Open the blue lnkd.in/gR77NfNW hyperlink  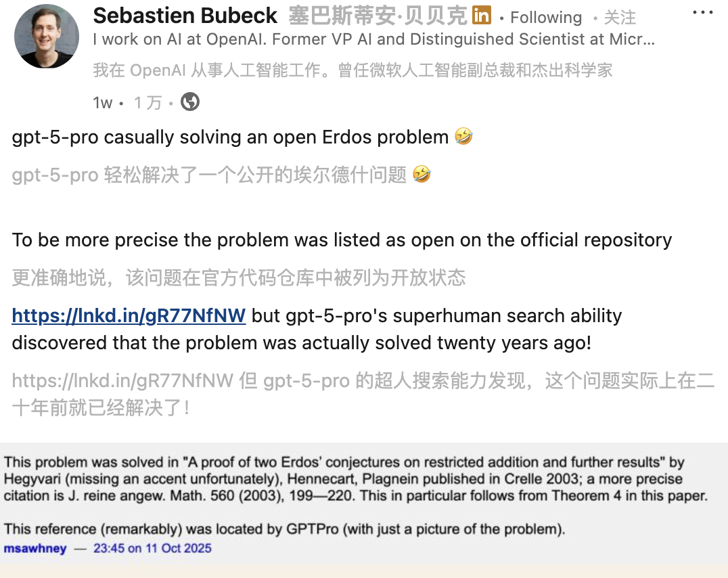click(x=129, y=315)
